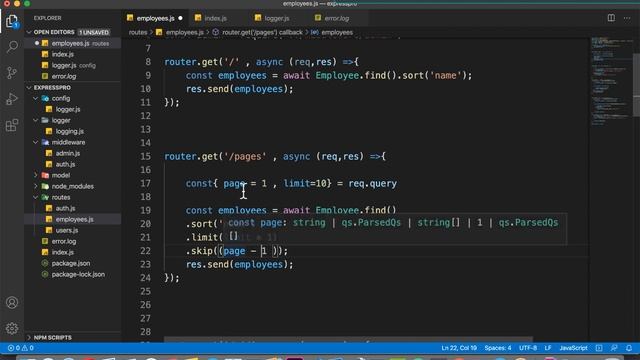Expand the node_modules folder
Image resolution: width=640 pixels, height=360 pixels.
pos(36,186)
